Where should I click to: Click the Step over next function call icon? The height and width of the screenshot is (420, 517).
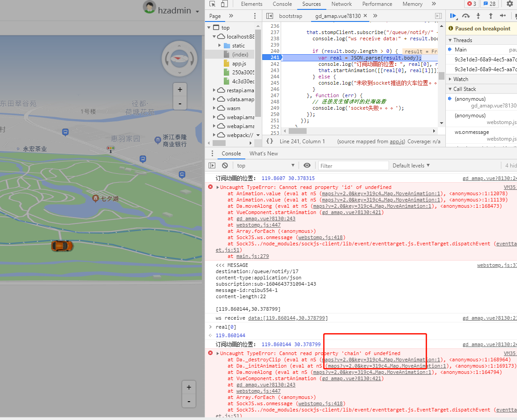(x=465, y=16)
